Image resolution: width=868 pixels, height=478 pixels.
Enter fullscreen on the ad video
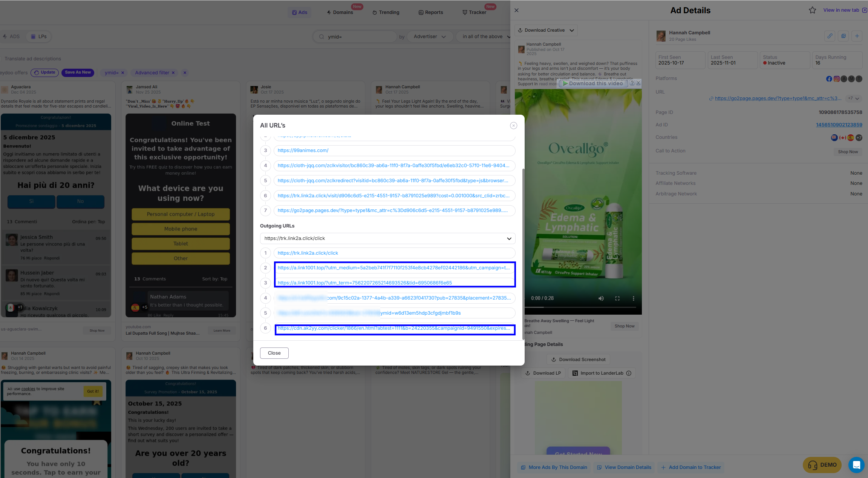tap(617, 298)
